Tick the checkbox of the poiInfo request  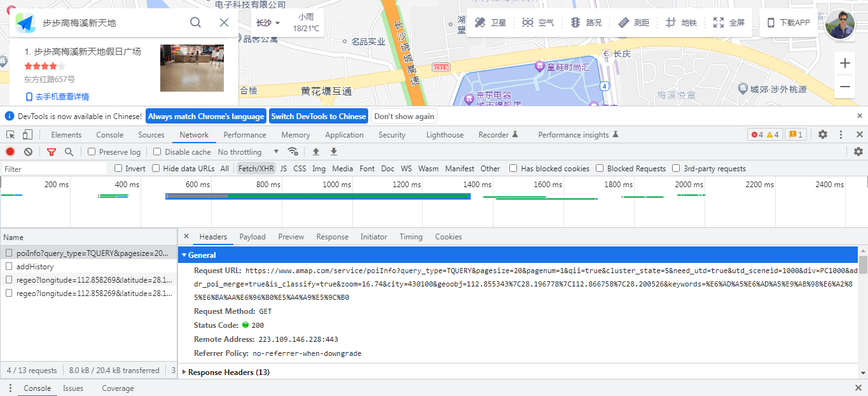[9, 253]
